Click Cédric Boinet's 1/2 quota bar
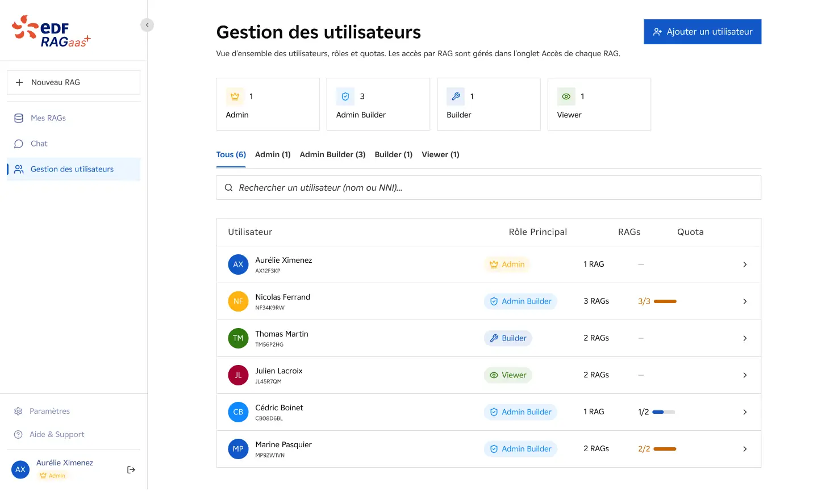The height and width of the screenshot is (504, 830). 664,412
